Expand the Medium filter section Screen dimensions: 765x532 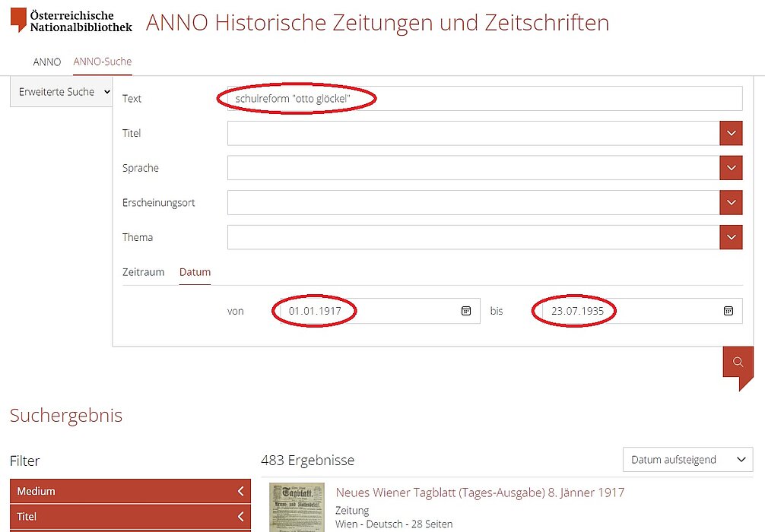click(x=130, y=491)
